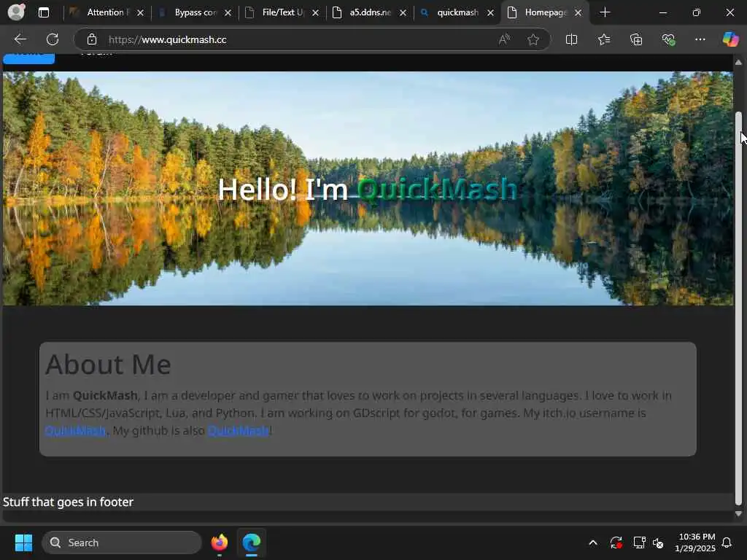The image size is (747, 560).
Task: Activate the Read aloud icon
Action: 504,39
